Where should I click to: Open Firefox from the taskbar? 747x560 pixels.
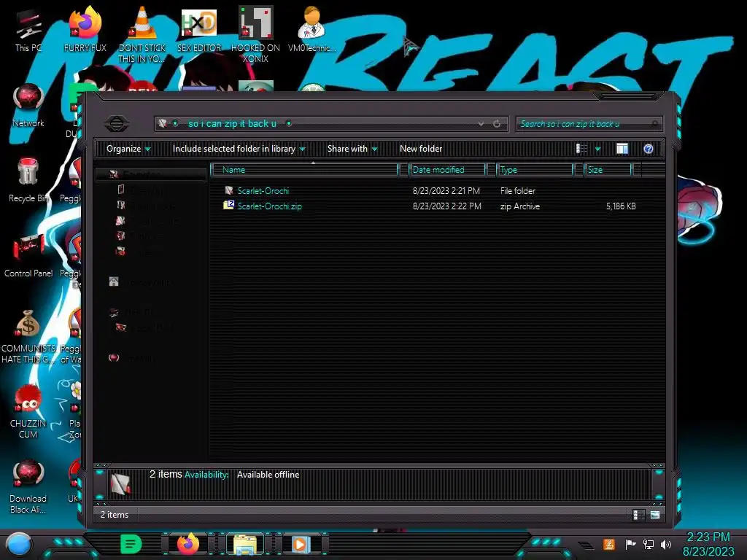[188, 544]
